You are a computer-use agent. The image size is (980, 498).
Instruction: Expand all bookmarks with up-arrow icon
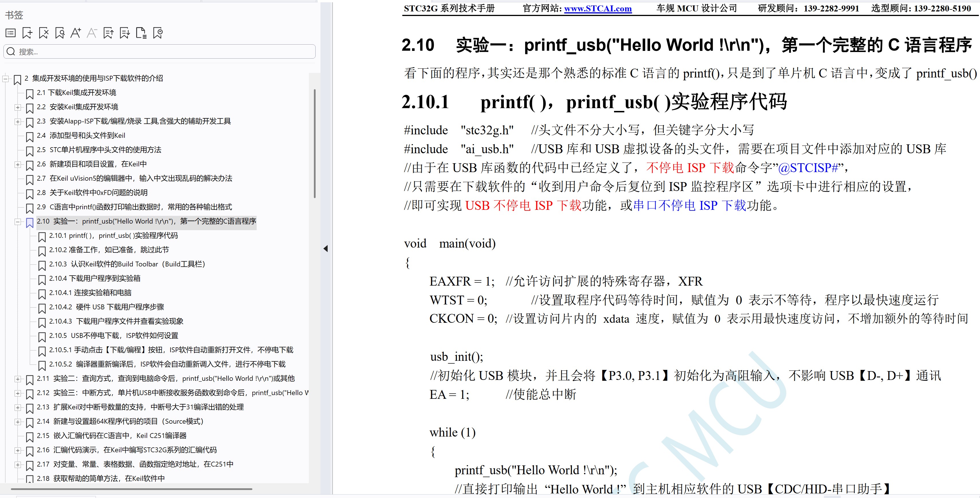(x=108, y=33)
